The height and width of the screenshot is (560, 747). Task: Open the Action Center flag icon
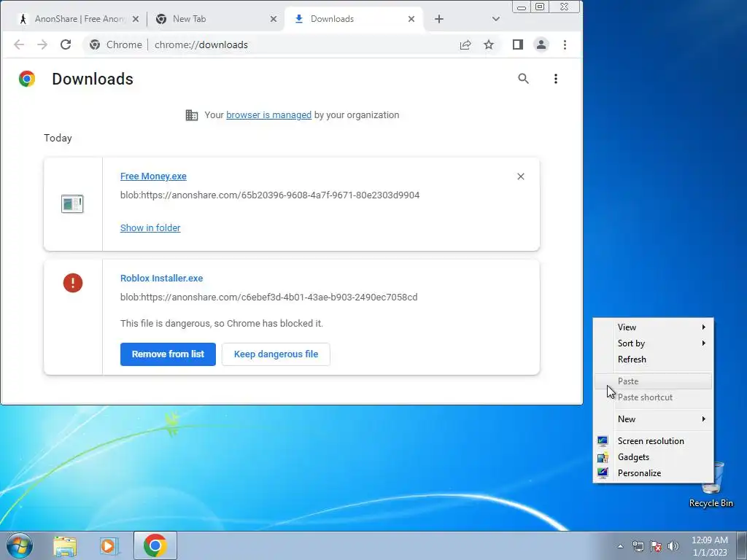click(x=656, y=546)
